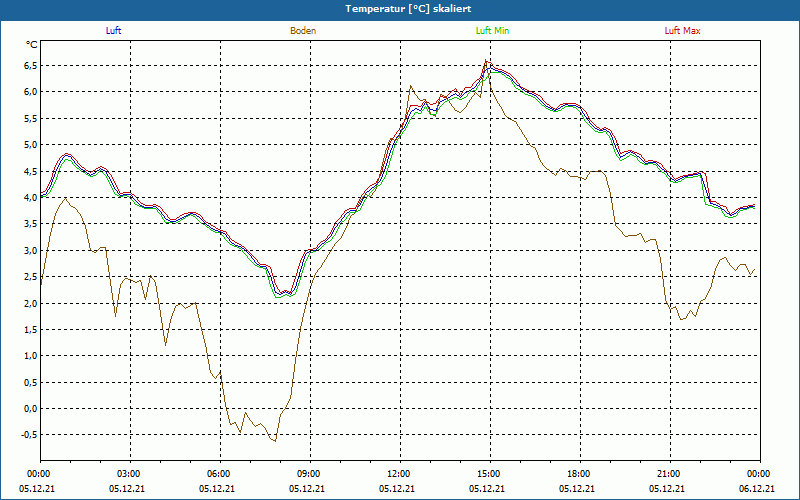800x500 pixels.
Task: Click the 5,0 y-axis value
Action: 30,144
